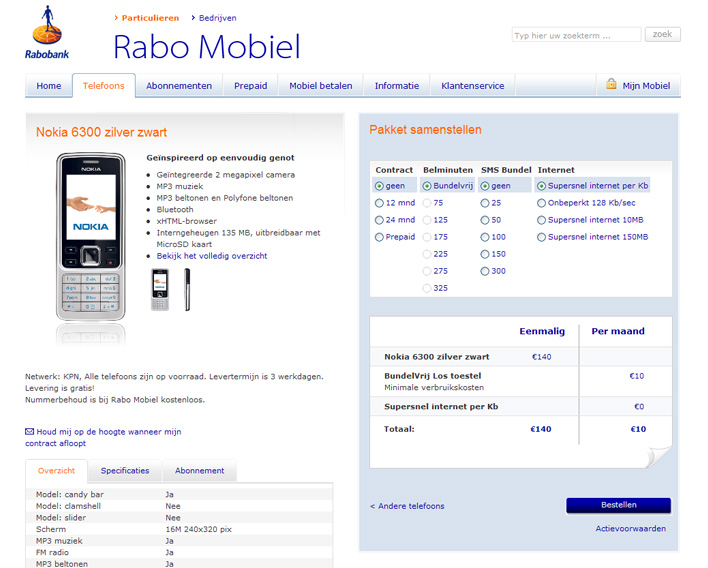Select Onbeperkt 128 Kb/sec internet
Image resolution: width=708 pixels, height=568 pixels.
[541, 203]
